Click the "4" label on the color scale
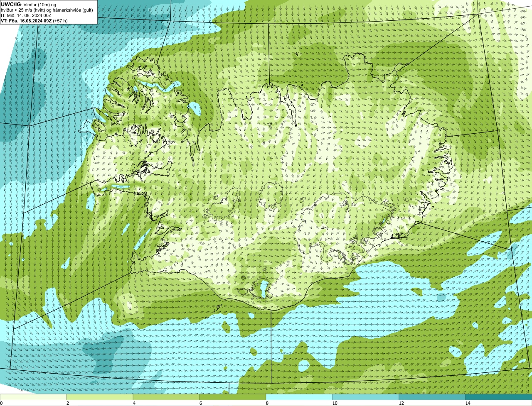 134,403
